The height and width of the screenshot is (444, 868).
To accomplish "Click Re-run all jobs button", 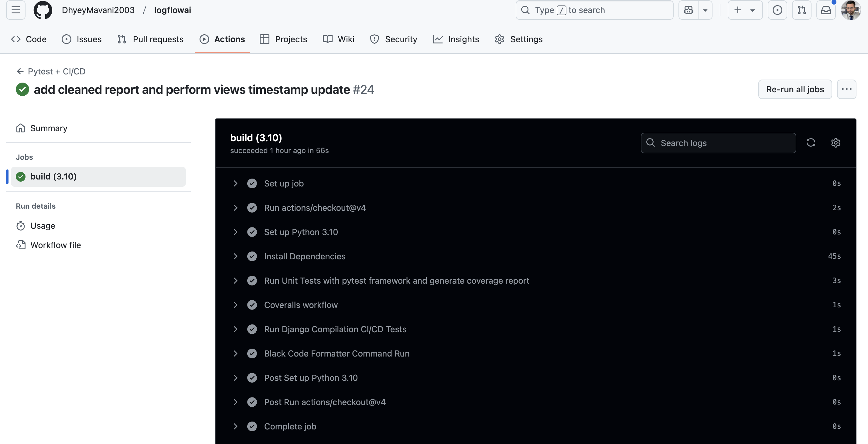I will click(x=795, y=89).
